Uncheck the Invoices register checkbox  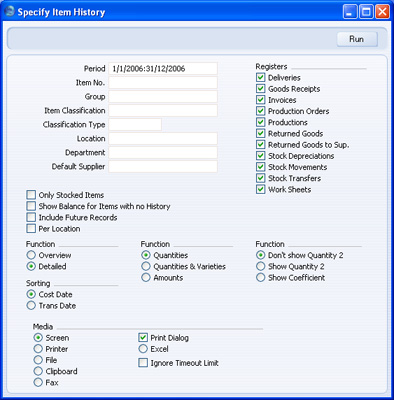pos(260,100)
